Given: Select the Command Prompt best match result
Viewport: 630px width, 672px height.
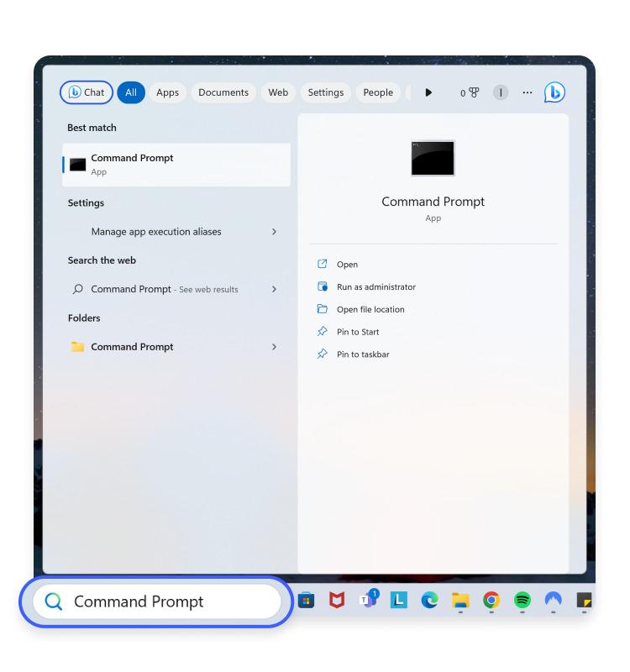Looking at the screenshot, I should click(x=176, y=165).
